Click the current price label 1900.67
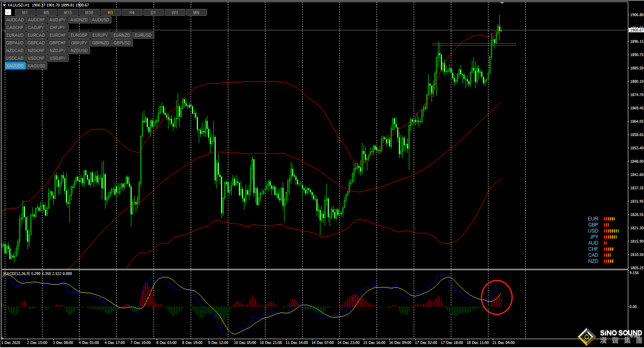 click(636, 30)
